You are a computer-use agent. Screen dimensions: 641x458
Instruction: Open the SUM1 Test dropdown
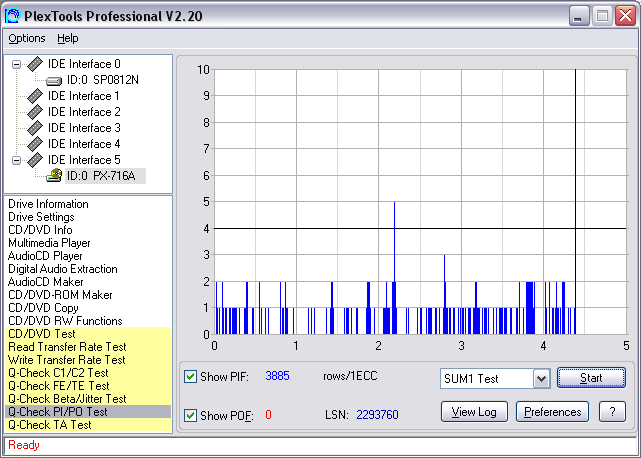tap(541, 379)
